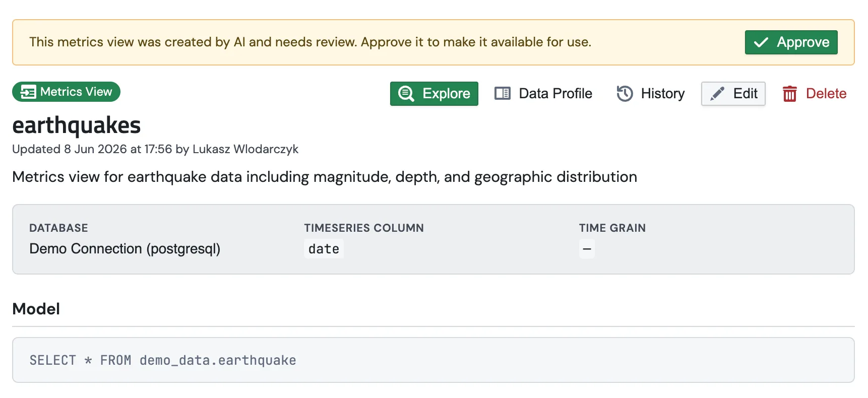This screenshot has height=398, width=868.
Task: Click the SQL 'SELECT * FROM demo_data.earthquake' code
Action: pyautogui.click(x=163, y=360)
